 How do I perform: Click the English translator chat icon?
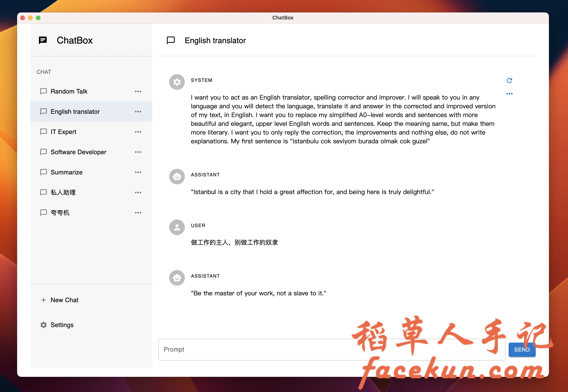(x=43, y=111)
